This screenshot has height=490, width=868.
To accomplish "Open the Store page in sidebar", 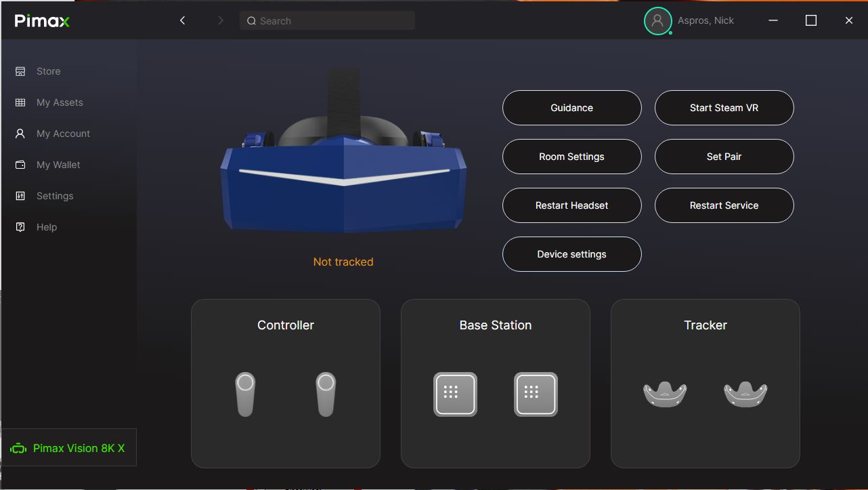I will point(48,71).
